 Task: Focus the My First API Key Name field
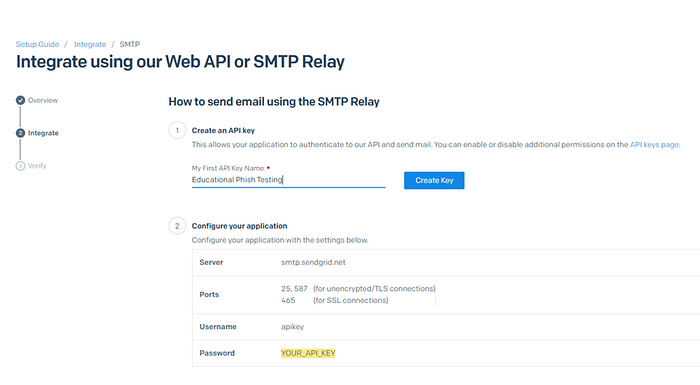(x=288, y=180)
